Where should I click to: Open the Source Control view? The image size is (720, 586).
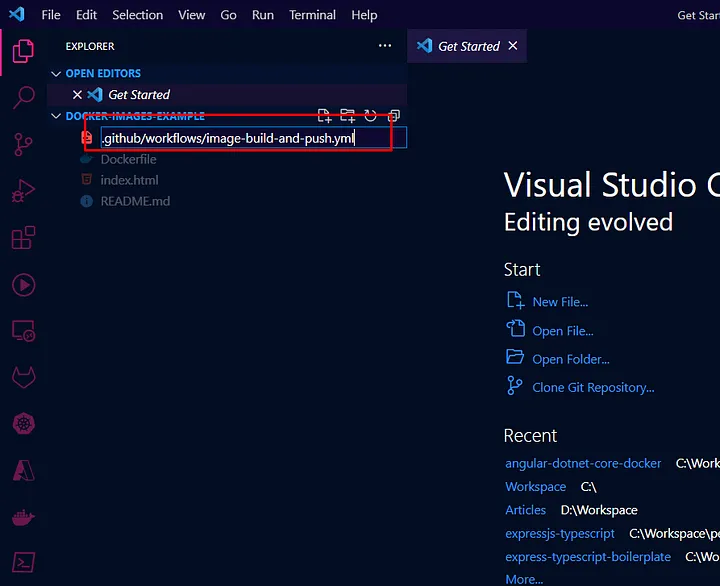point(23,144)
